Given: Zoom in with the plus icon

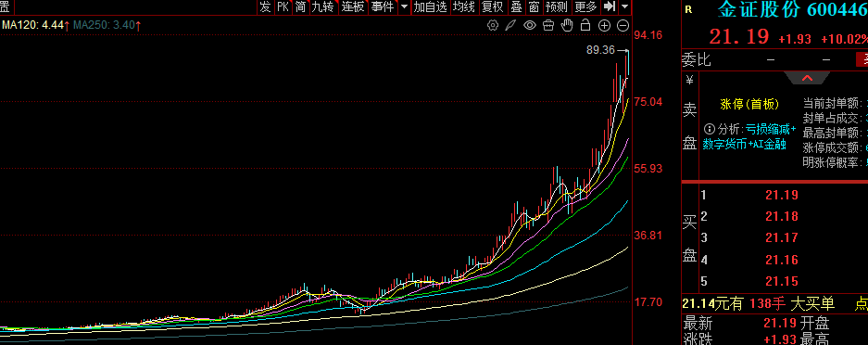Looking at the screenshot, I should pyautogui.click(x=604, y=25).
